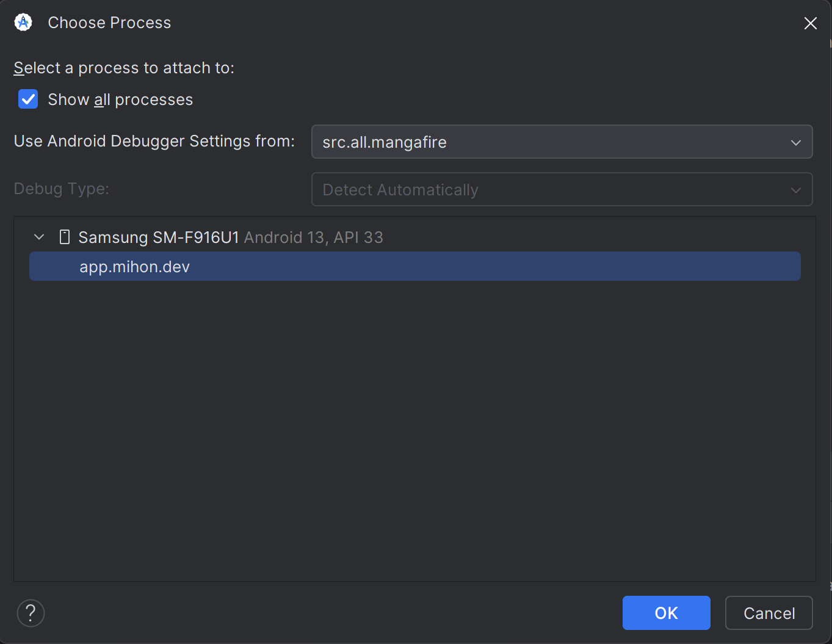Viewport: 832px width, 644px height.
Task: Cancel the process selection
Action: tap(769, 613)
